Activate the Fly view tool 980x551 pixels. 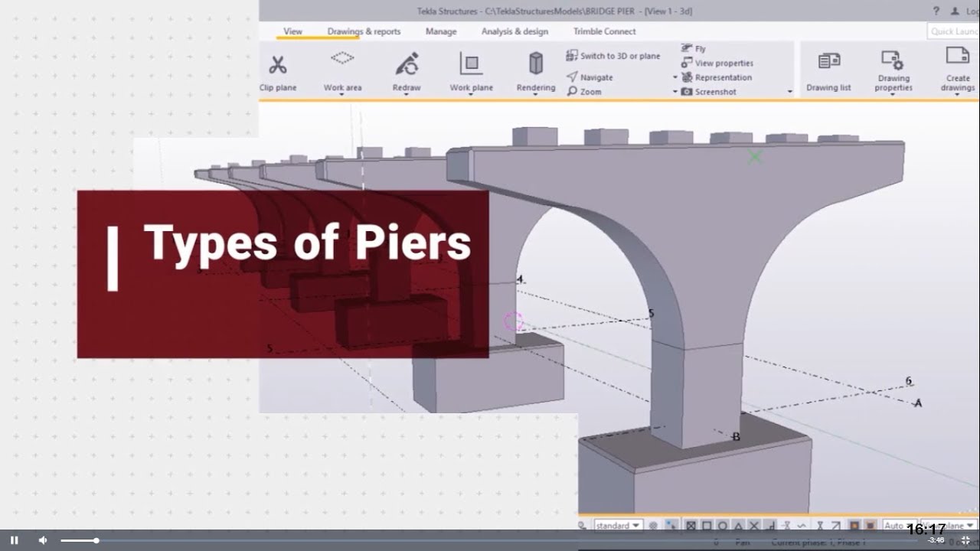click(693, 48)
